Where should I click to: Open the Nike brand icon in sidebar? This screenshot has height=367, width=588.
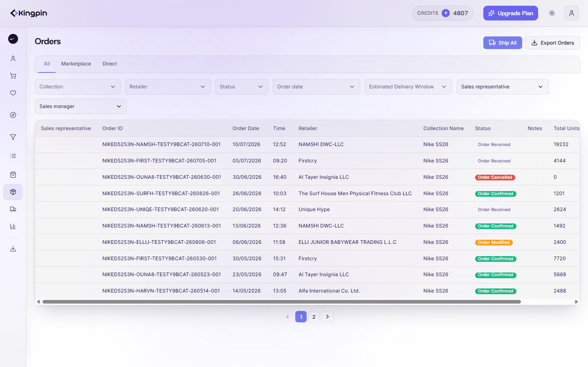pyautogui.click(x=13, y=39)
